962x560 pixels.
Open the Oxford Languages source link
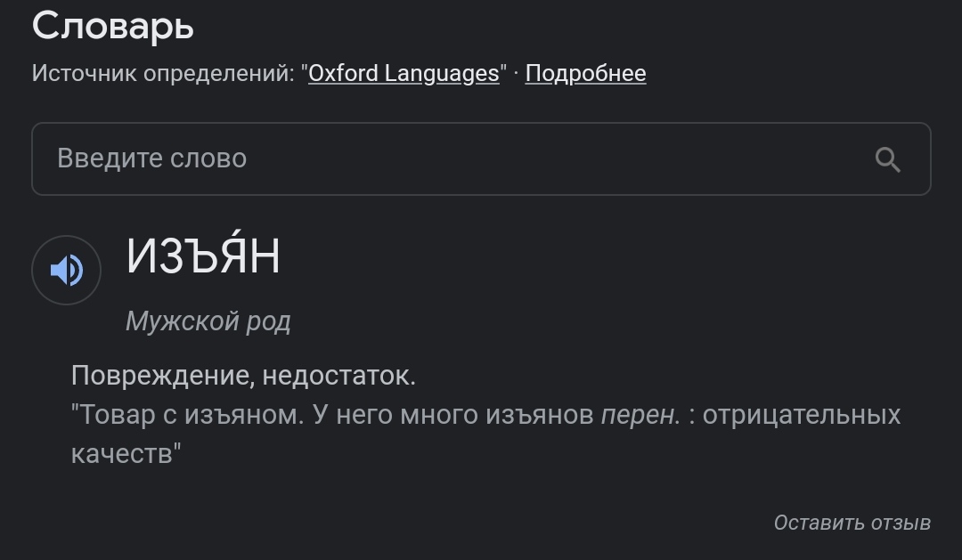pos(404,74)
